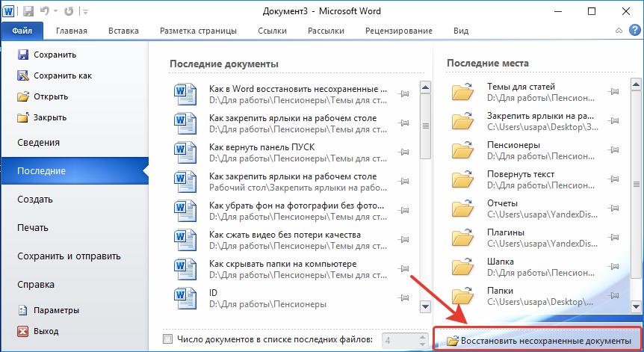Screen dimensions: 644x352
Task: Click the Undo arrow in title bar
Action: (x=45, y=11)
